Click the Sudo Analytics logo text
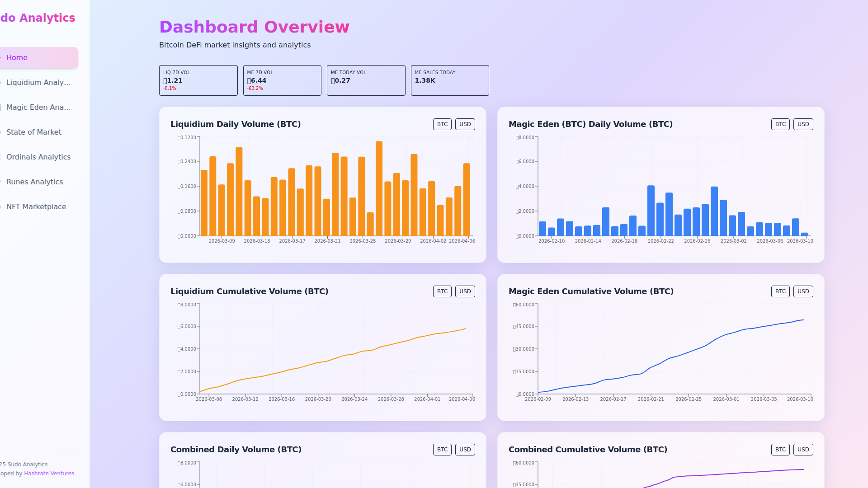The width and height of the screenshot is (868, 488). [x=38, y=18]
